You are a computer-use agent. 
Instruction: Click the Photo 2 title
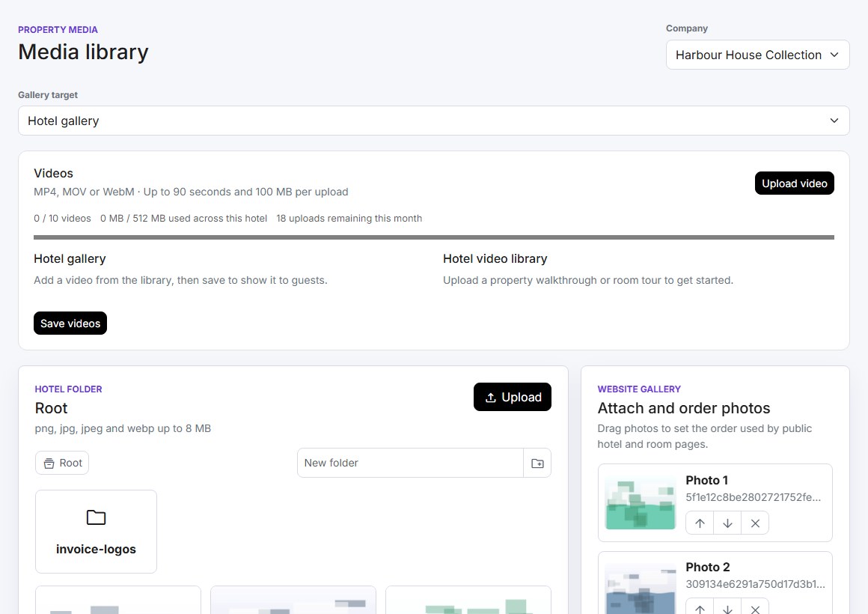point(708,567)
